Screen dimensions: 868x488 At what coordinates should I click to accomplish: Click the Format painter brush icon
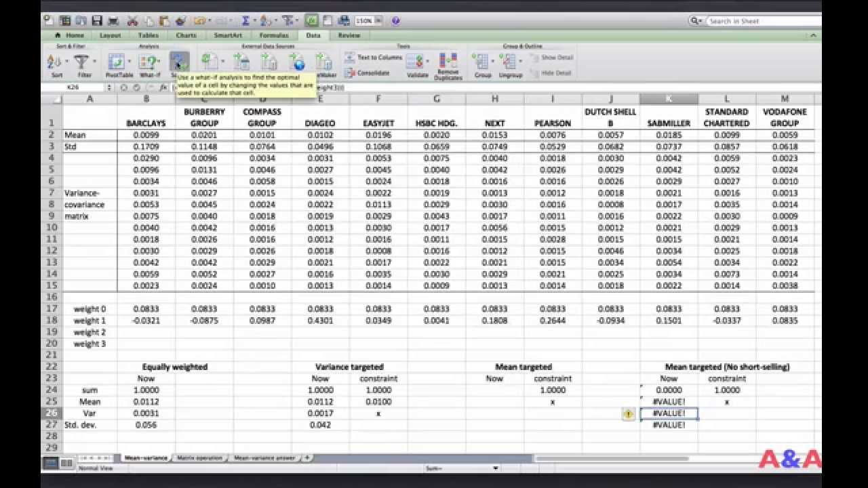(x=181, y=21)
